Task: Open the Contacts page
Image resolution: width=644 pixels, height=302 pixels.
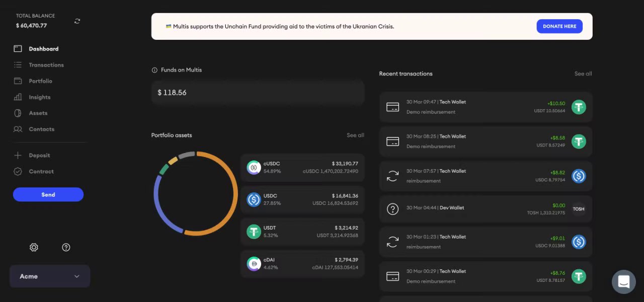Action: click(x=41, y=129)
